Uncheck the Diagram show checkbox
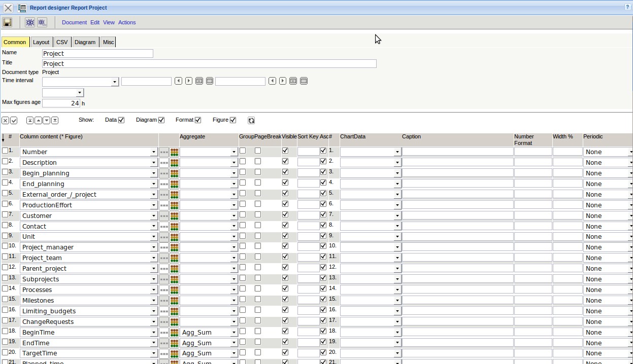The height and width of the screenshot is (364, 633). tap(161, 120)
